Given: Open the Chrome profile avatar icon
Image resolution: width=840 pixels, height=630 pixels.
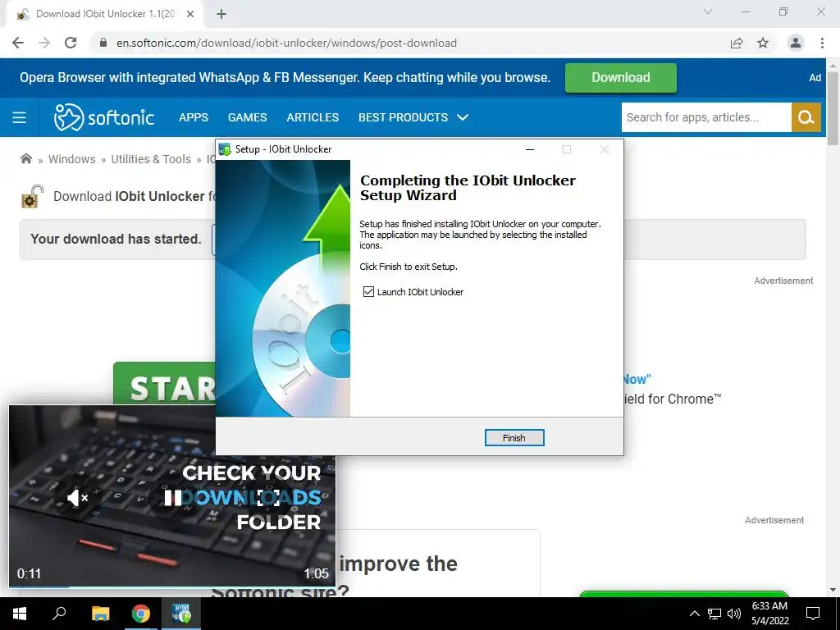Looking at the screenshot, I should tap(796, 43).
